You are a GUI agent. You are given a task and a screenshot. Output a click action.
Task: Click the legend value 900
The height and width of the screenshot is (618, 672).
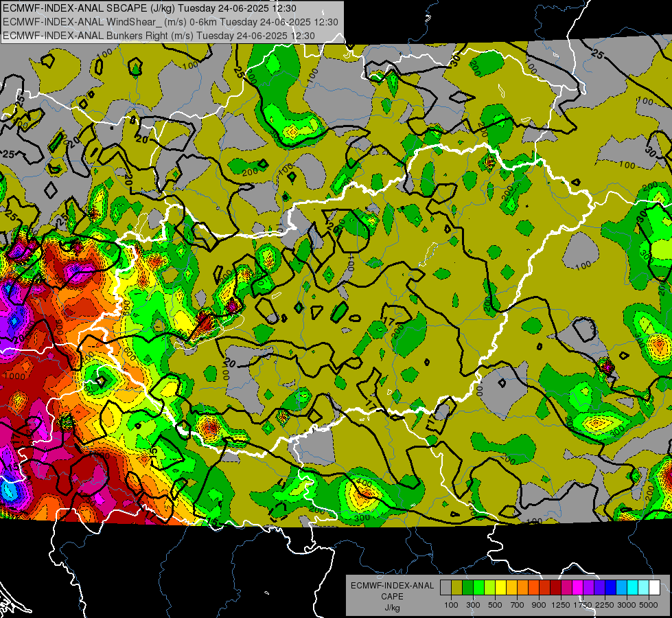(539, 605)
